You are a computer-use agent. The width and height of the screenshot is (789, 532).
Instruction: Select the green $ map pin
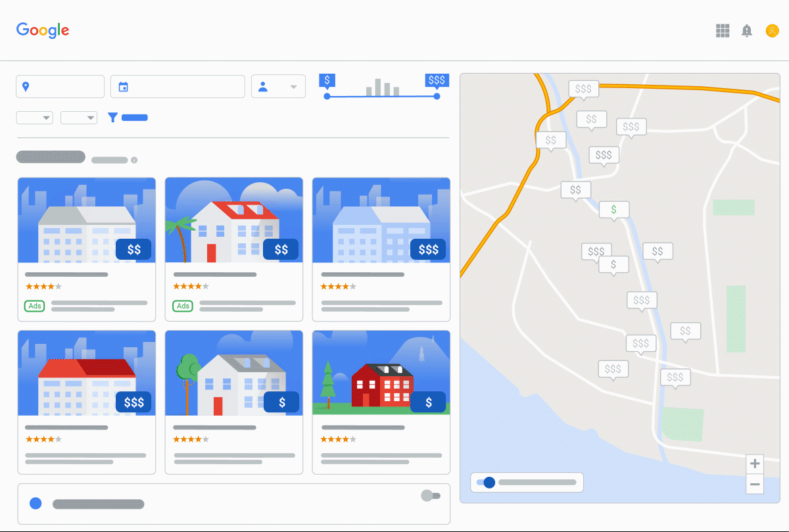coord(614,210)
